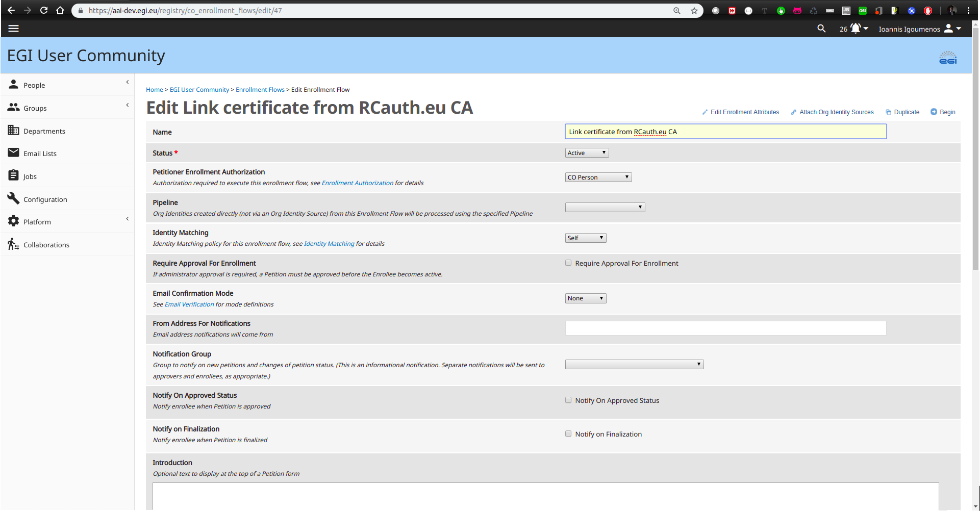Click the pink cat extension icon
980x511 pixels.
[x=797, y=11]
